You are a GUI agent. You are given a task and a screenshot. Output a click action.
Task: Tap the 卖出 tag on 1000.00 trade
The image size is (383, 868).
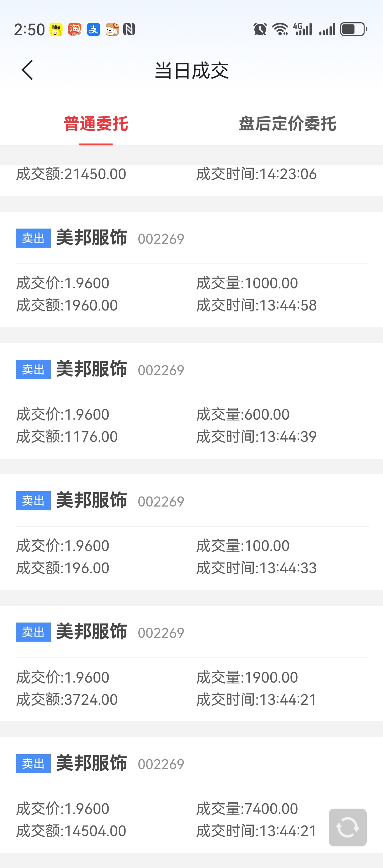(x=33, y=238)
